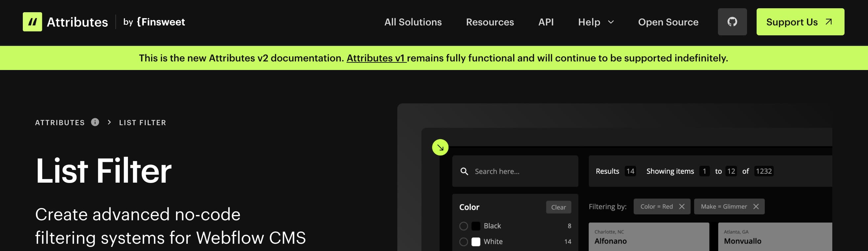Open the GitHub repository icon button
The width and height of the screenshot is (868, 251).
coord(732,22)
